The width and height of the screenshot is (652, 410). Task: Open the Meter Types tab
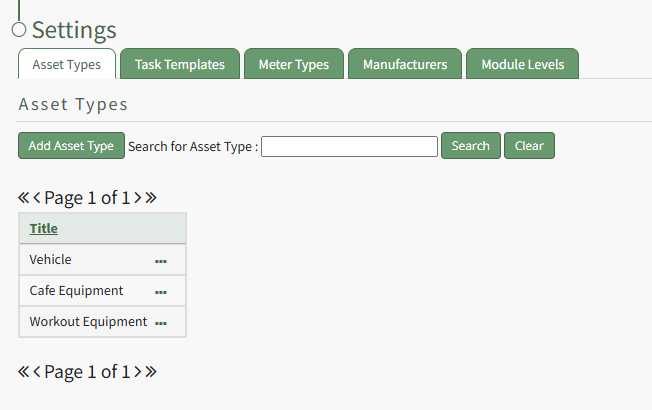tap(294, 64)
